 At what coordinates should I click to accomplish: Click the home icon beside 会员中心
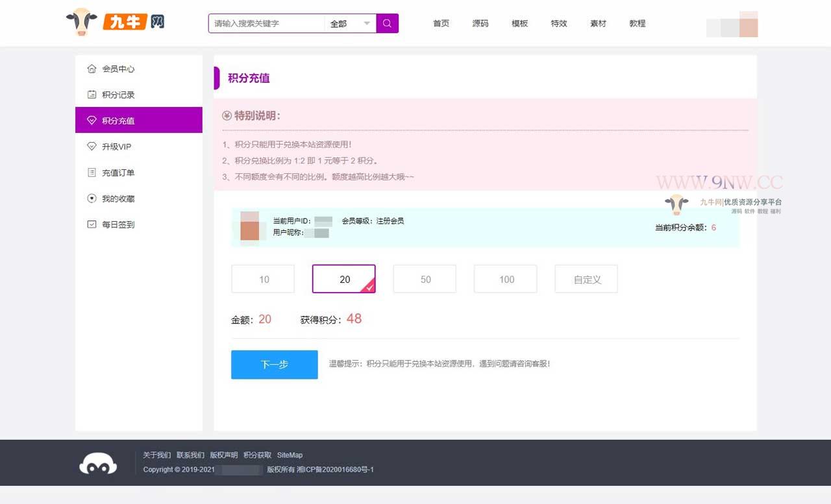coord(92,68)
